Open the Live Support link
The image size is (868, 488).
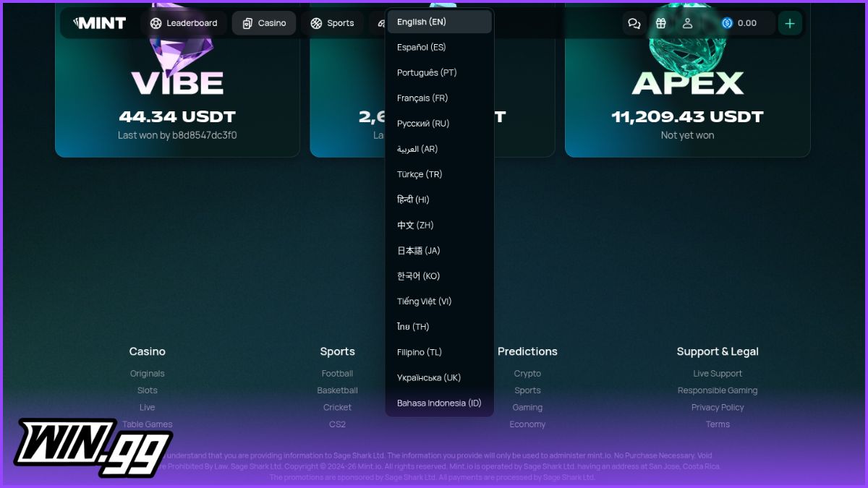718,374
